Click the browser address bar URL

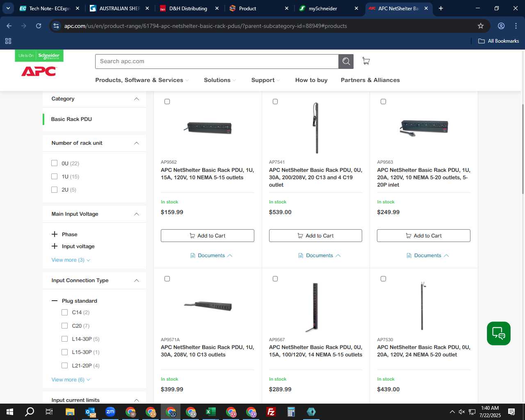point(205,26)
